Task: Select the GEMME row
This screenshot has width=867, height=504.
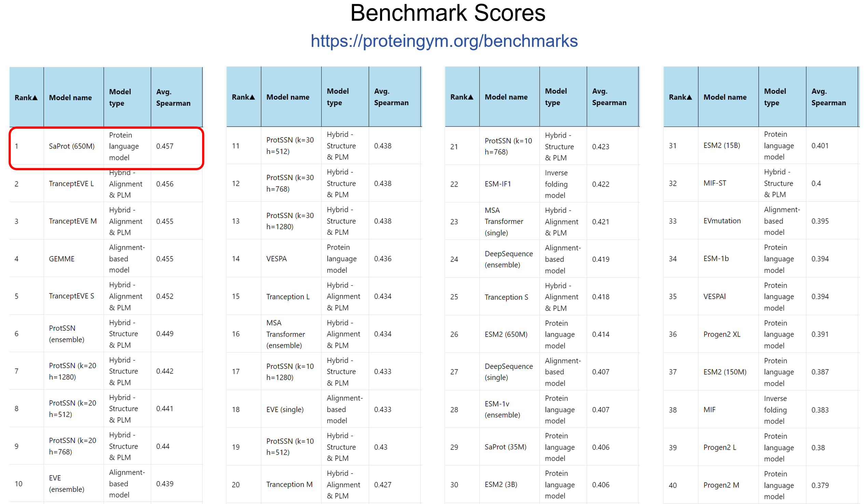Action: [x=61, y=259]
